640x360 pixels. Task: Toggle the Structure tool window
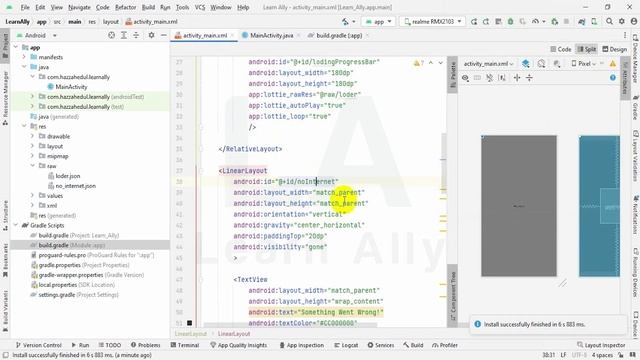[x=5, y=216]
